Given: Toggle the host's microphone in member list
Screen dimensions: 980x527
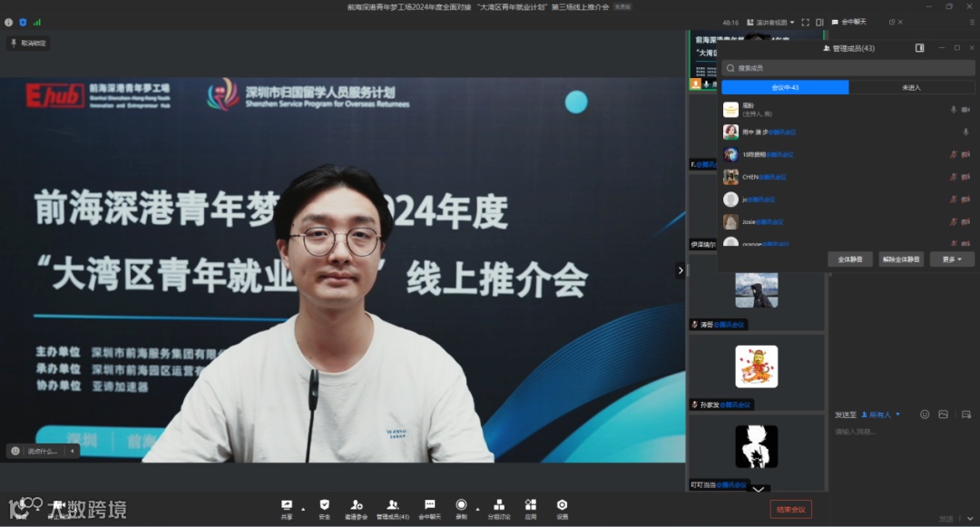Looking at the screenshot, I should click(953, 110).
